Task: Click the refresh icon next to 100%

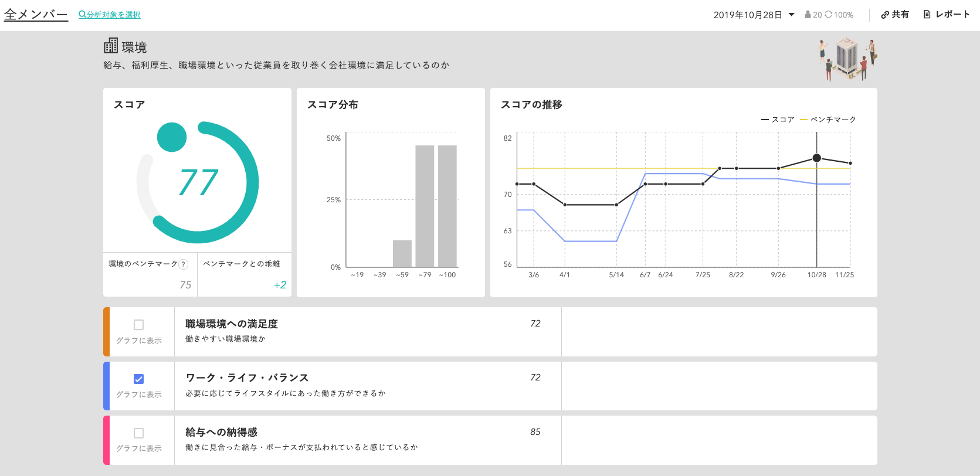Action: coord(828,15)
